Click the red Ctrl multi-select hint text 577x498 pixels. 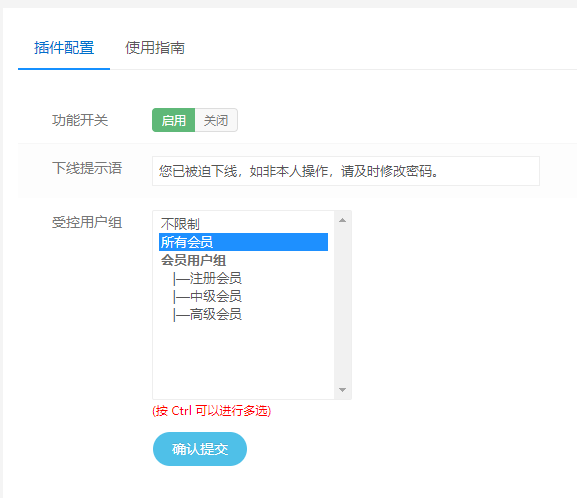[x=212, y=411]
